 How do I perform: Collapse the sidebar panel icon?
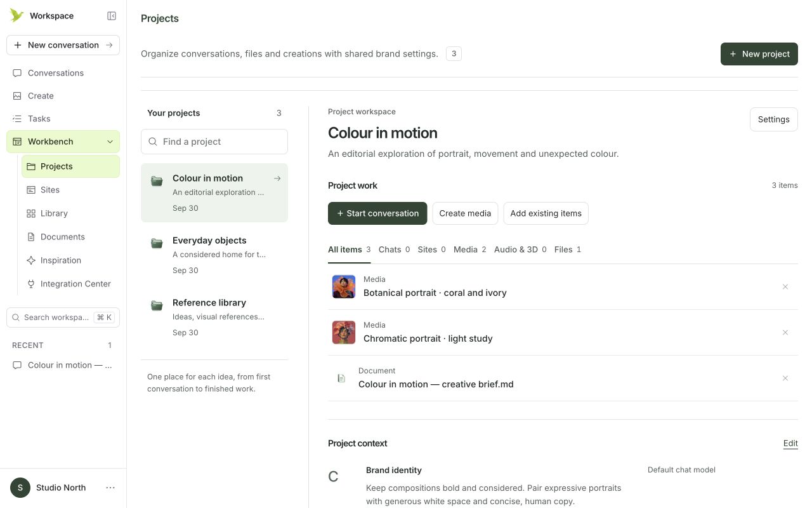[x=112, y=16]
